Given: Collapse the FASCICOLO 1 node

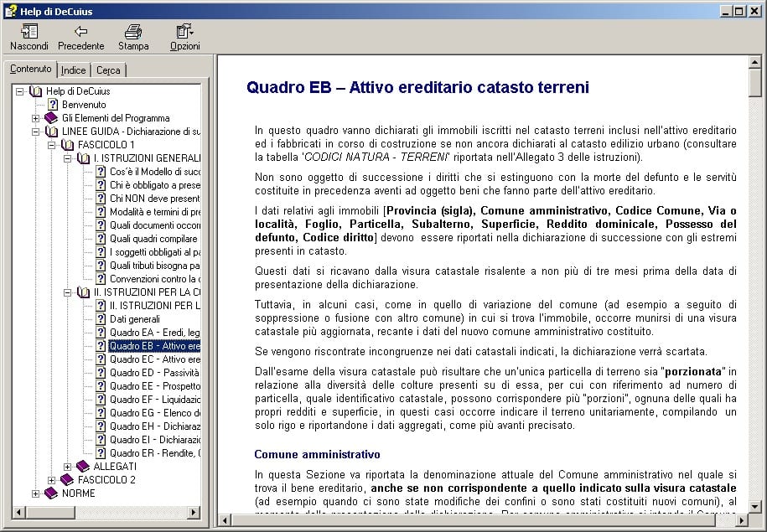Looking at the screenshot, I should [x=51, y=145].
